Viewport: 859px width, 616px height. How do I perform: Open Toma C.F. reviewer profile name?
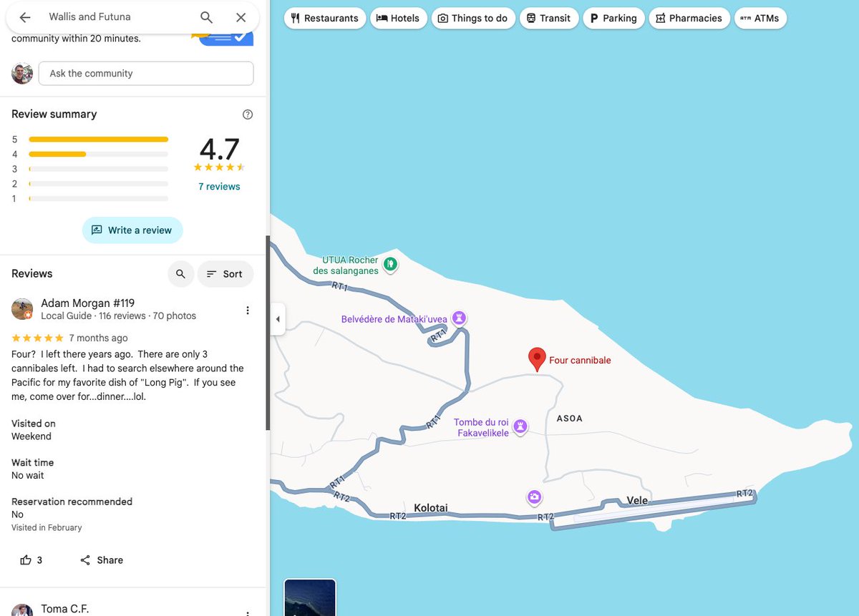click(65, 609)
